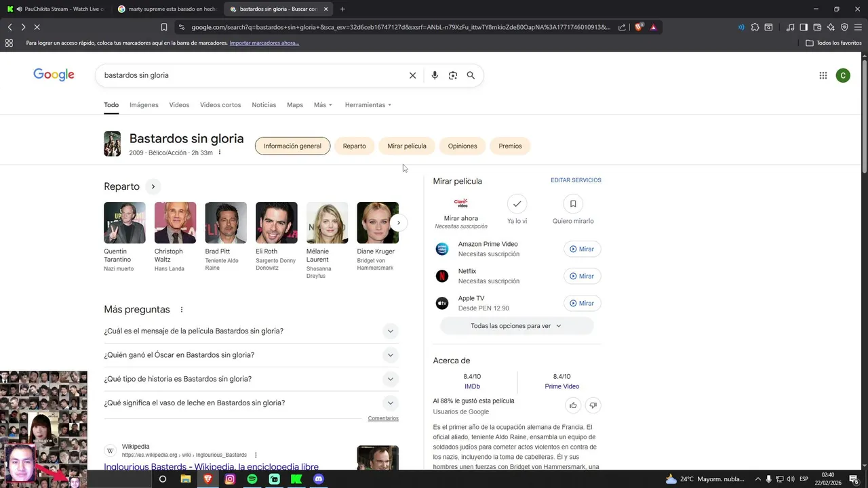Switch to the Imágenes tab

click(144, 105)
